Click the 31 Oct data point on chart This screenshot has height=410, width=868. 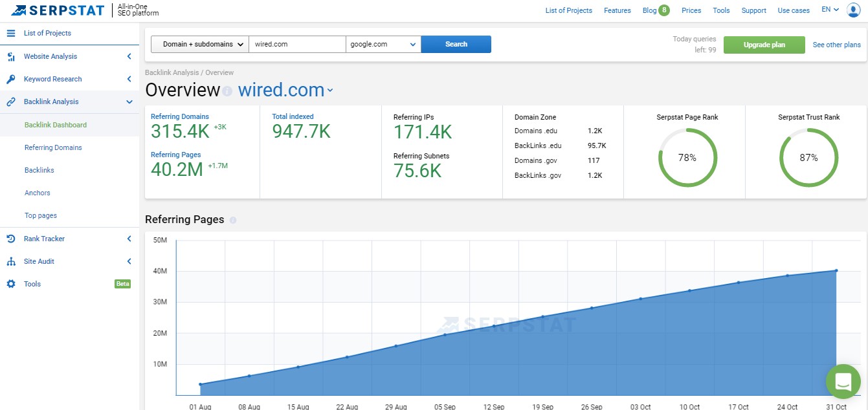click(x=836, y=270)
